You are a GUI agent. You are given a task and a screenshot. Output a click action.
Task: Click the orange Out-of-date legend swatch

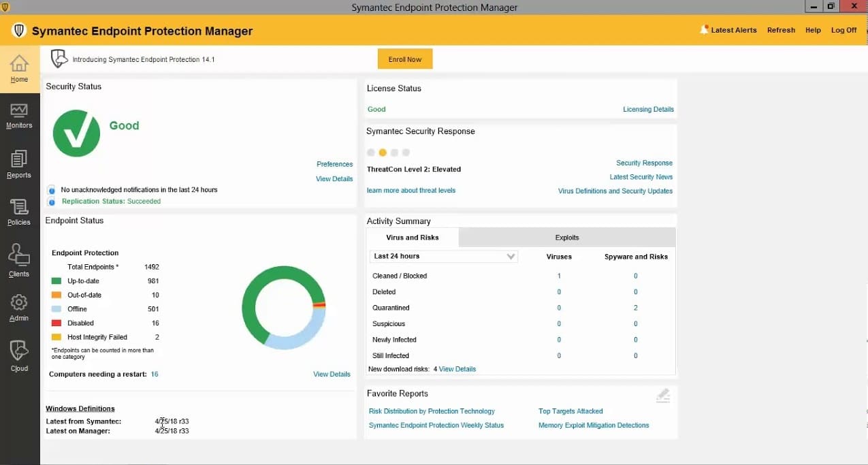point(57,295)
